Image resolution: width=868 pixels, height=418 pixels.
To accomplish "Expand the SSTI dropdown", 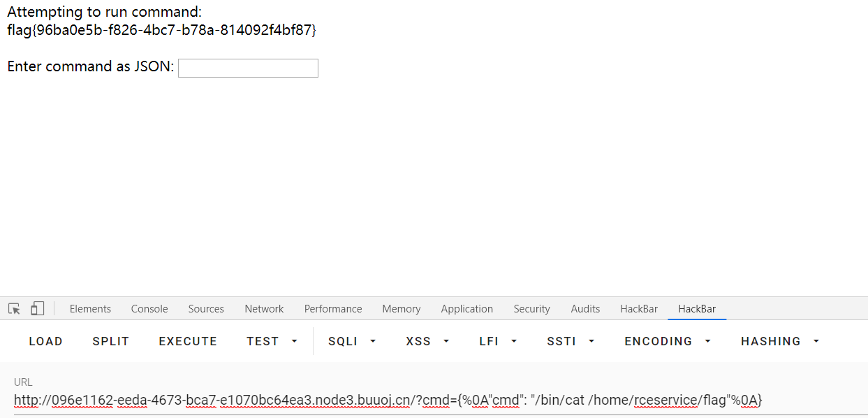I will 571,341.
